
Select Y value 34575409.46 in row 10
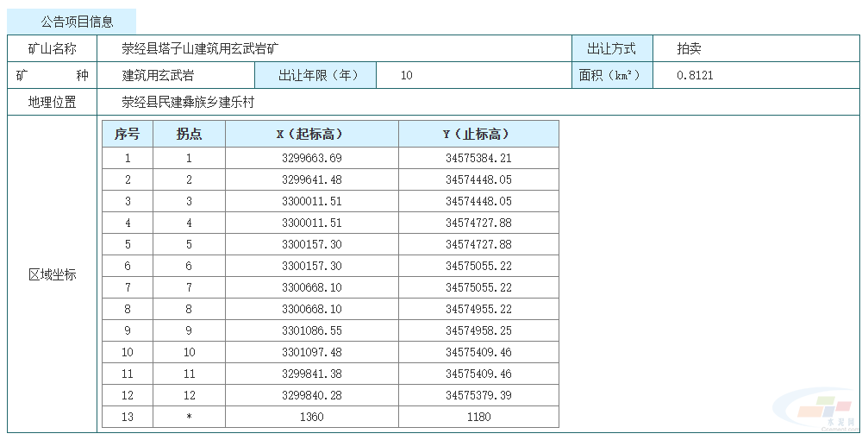[x=479, y=353]
